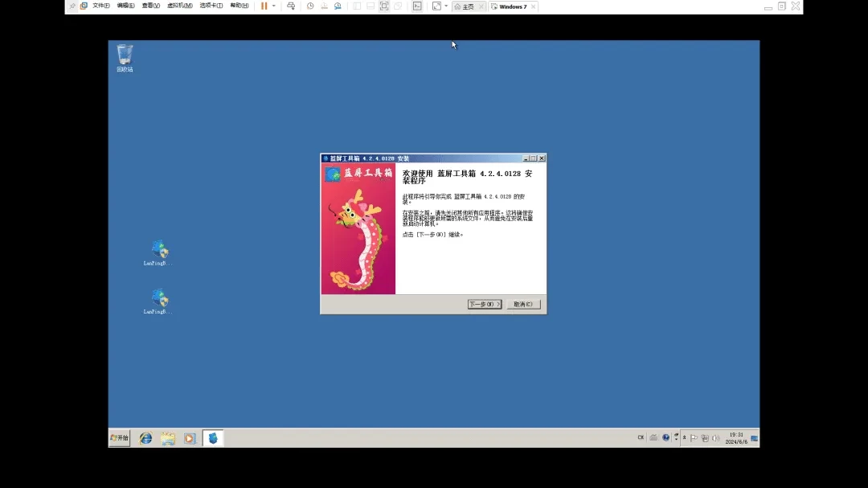Pause the virtual machine
This screenshot has width=868, height=488.
click(x=264, y=6)
